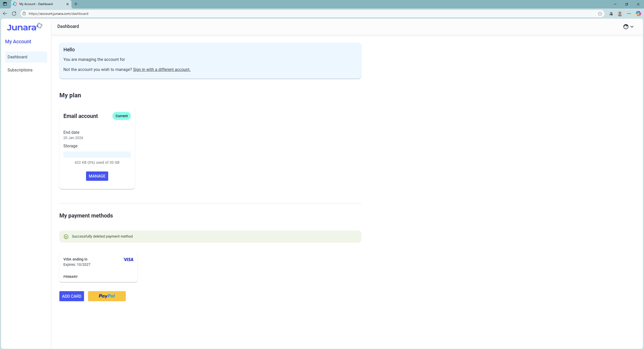Click the storage usage progress bar
Screen dimensions: 644x350
coord(97,155)
